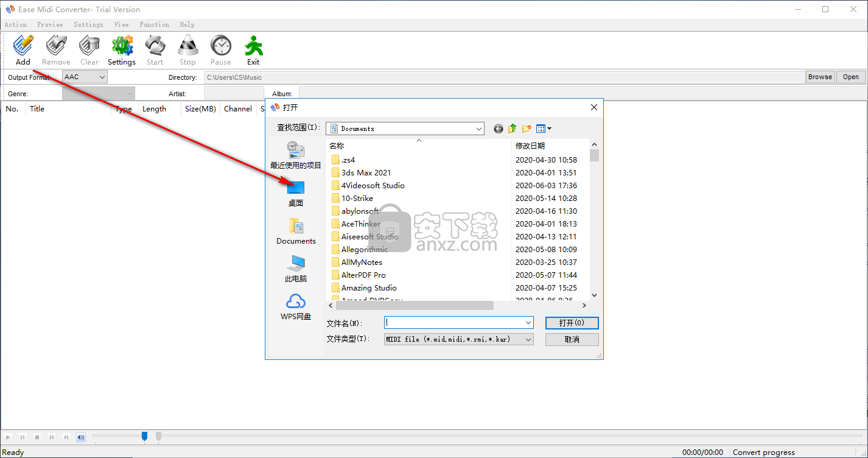Image resolution: width=868 pixels, height=458 pixels.
Task: Click the next track player button
Action: 66,437
